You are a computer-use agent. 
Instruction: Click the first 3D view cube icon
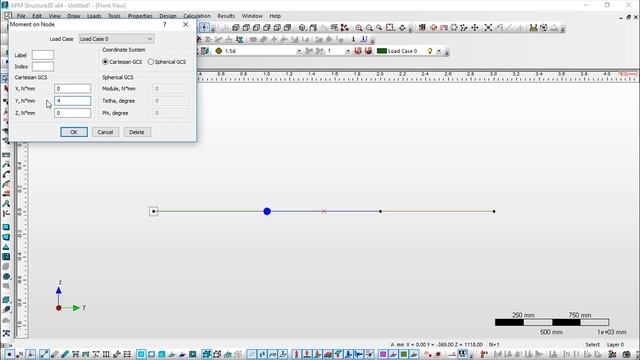(x=236, y=28)
